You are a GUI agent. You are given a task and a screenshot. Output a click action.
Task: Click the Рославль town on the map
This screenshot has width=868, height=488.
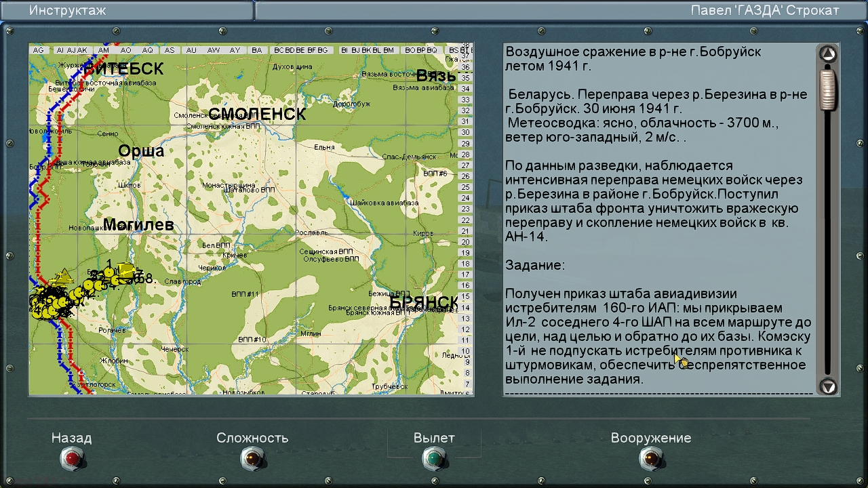pyautogui.click(x=312, y=232)
